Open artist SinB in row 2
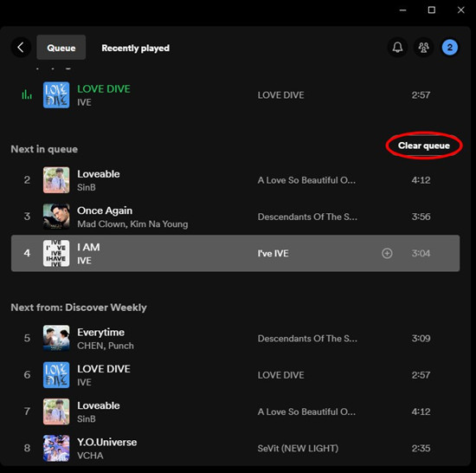This screenshot has width=476, height=473. pyautogui.click(x=87, y=187)
